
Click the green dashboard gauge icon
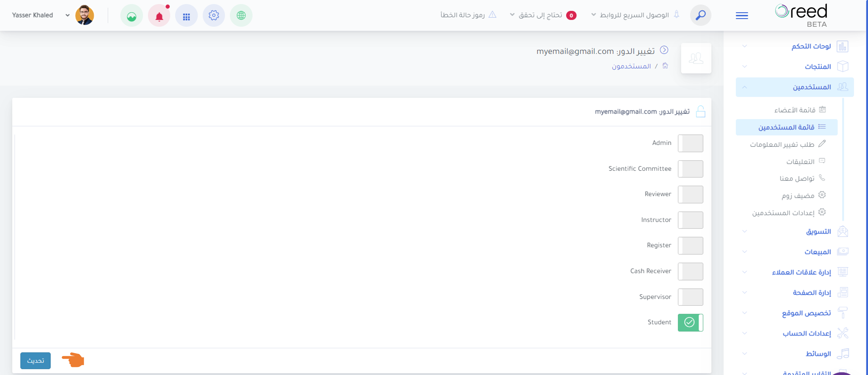(x=132, y=15)
